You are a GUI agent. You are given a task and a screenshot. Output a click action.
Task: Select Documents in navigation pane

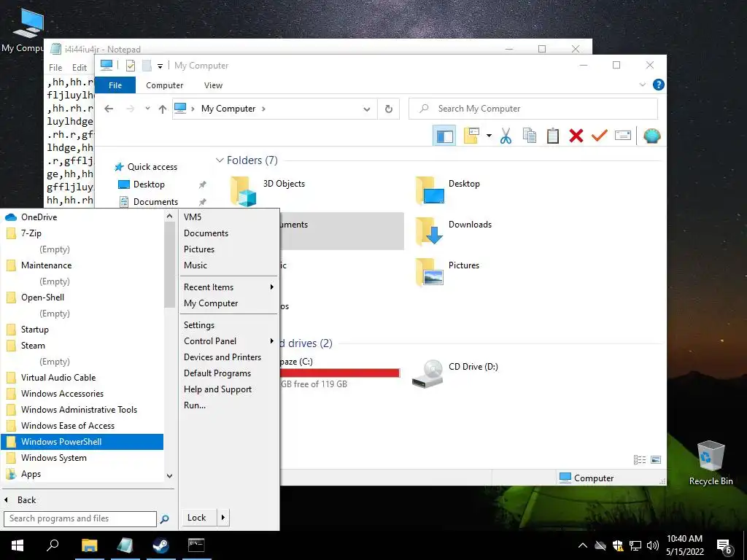point(156,202)
